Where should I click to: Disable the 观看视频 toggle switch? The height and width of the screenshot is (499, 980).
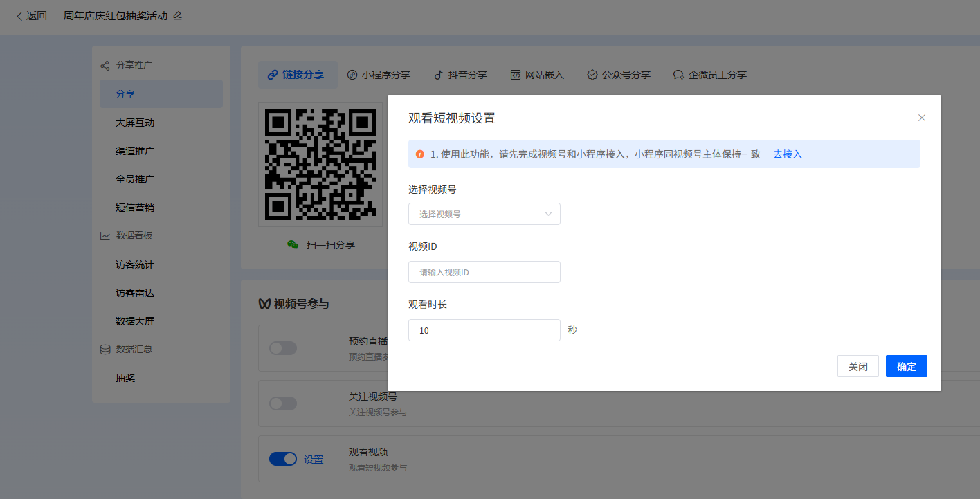click(282, 459)
